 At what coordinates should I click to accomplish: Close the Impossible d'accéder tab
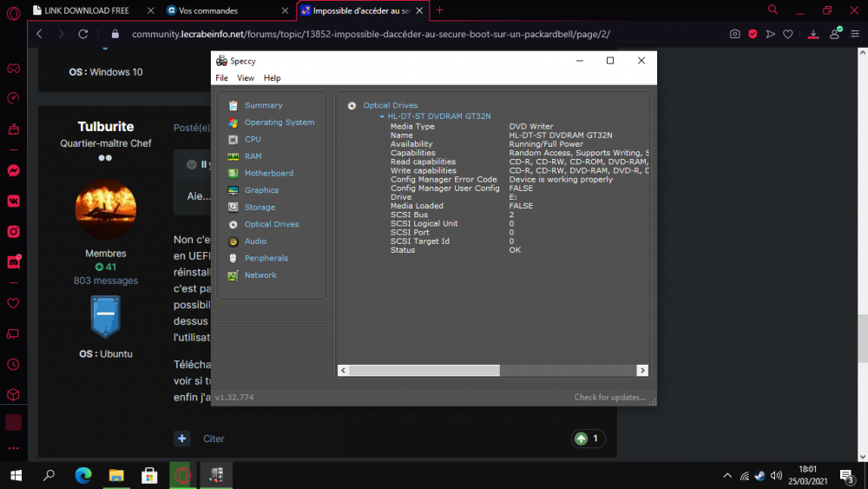tap(419, 10)
